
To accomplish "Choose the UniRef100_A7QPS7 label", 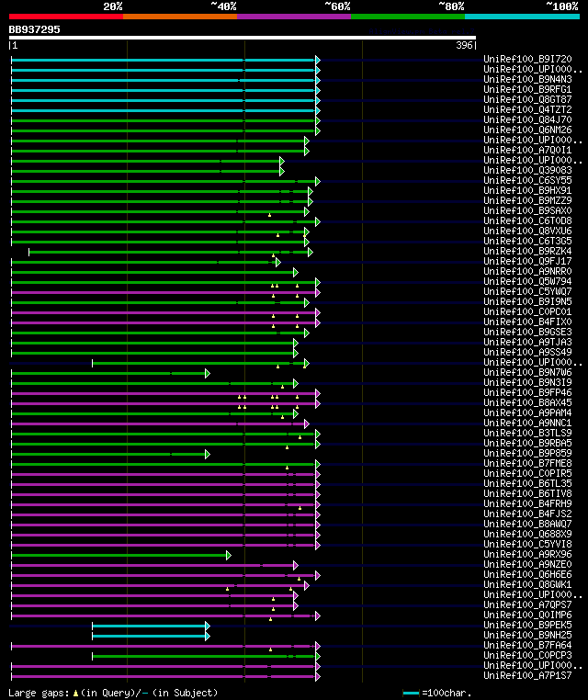I will click(x=527, y=604).
